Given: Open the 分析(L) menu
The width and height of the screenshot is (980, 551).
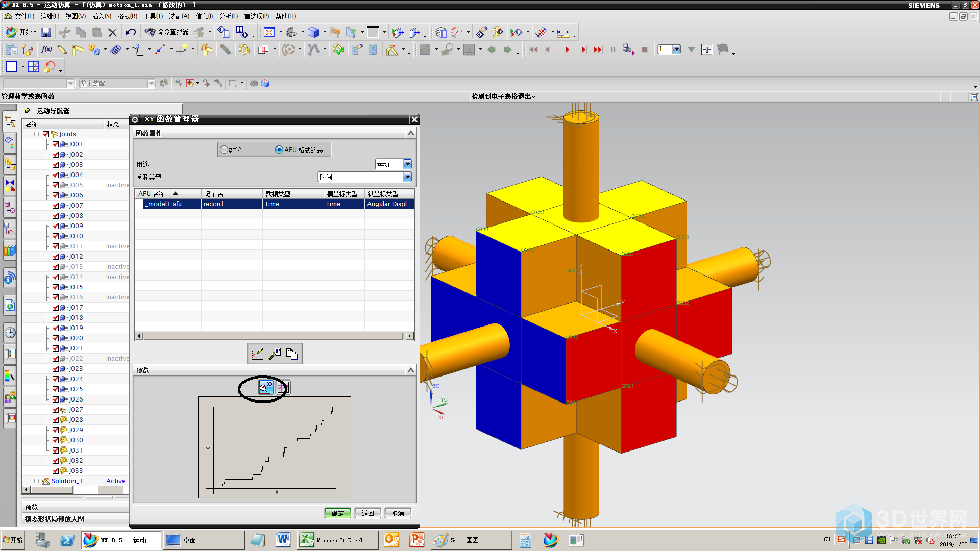Looking at the screenshot, I should tap(229, 16).
